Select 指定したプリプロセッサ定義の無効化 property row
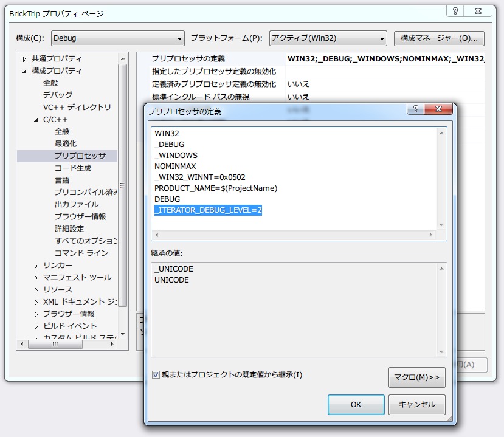 point(317,71)
